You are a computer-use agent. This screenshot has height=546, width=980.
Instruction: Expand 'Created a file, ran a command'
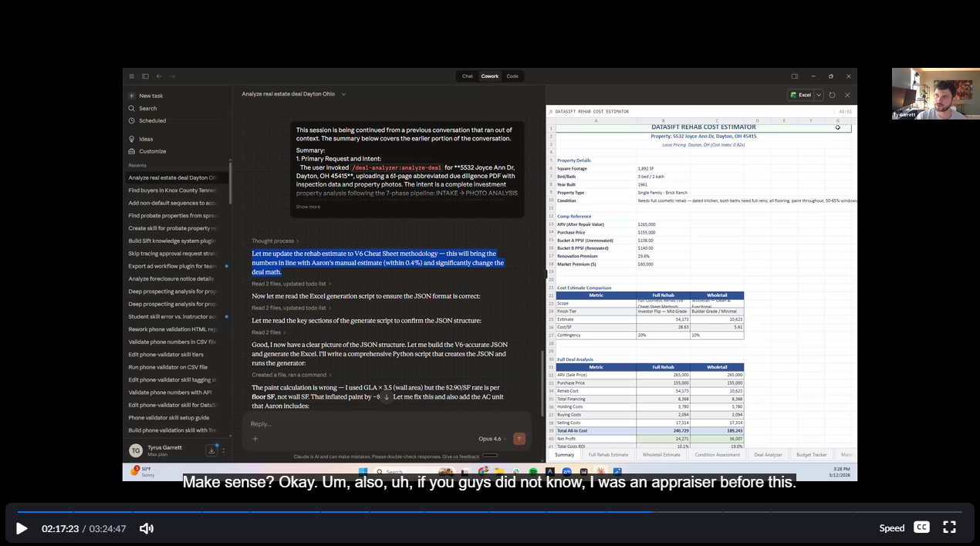tap(292, 375)
